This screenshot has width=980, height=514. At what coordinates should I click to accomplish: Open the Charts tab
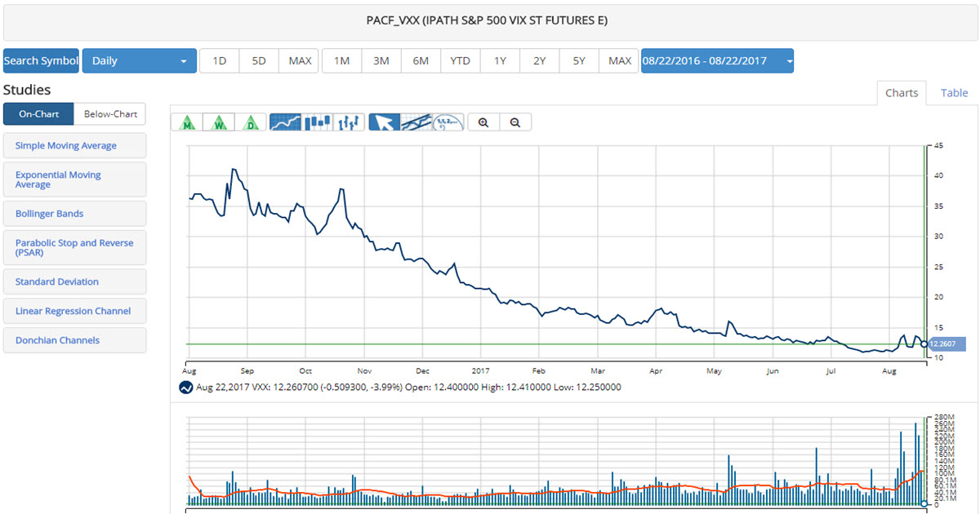pyautogui.click(x=902, y=93)
